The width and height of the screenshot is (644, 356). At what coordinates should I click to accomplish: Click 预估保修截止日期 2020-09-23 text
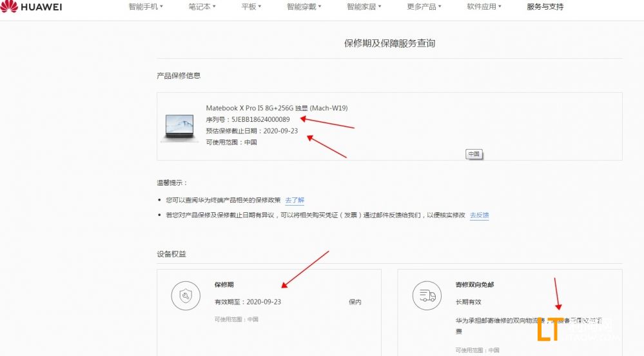[252, 131]
